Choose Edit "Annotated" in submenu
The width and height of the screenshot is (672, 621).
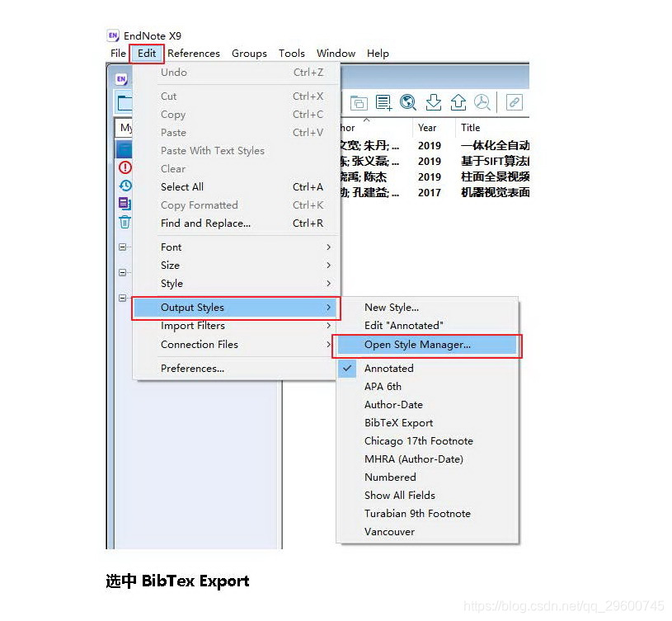[x=427, y=326]
